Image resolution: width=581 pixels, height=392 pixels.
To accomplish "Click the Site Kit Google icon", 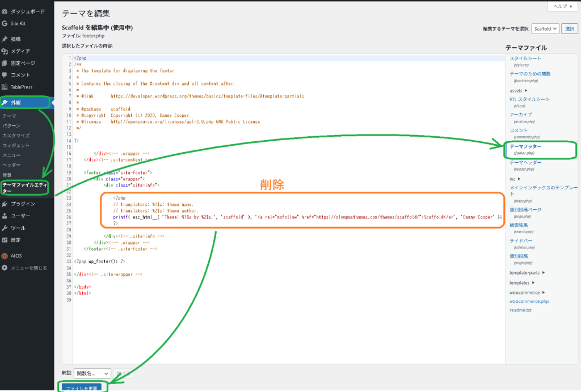I will point(5,23).
